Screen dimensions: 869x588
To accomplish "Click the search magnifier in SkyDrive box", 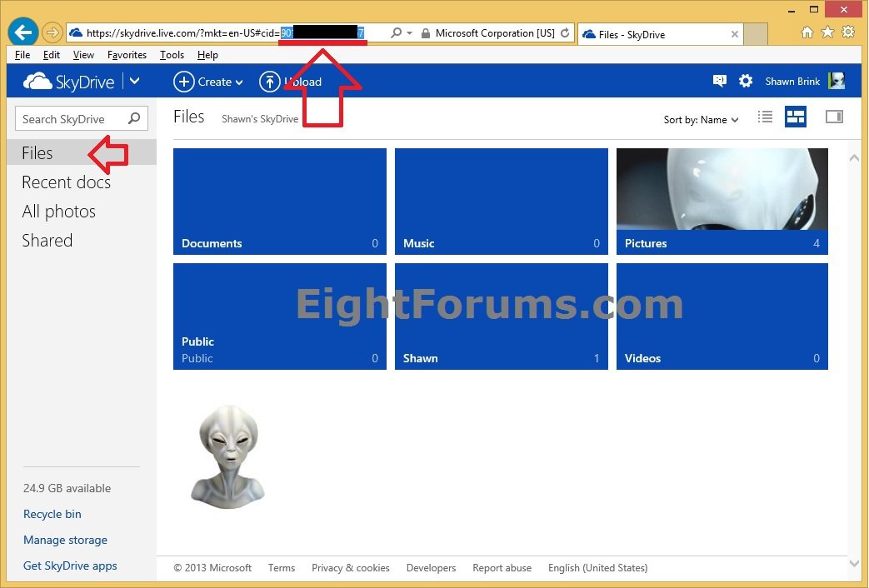I will 134,119.
